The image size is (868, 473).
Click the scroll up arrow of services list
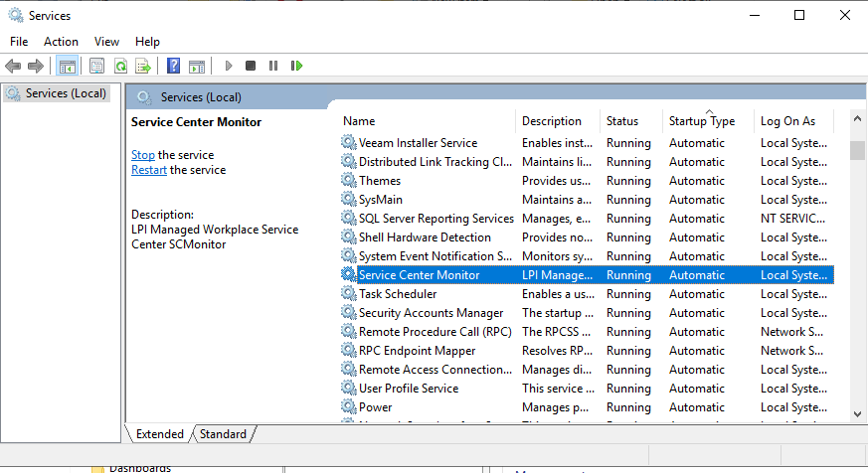coord(857,118)
